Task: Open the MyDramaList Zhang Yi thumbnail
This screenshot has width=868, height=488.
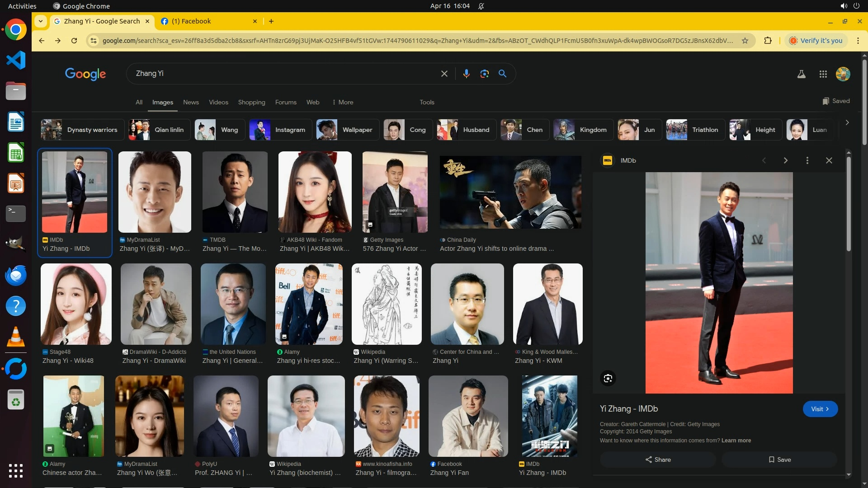Action: click(155, 192)
